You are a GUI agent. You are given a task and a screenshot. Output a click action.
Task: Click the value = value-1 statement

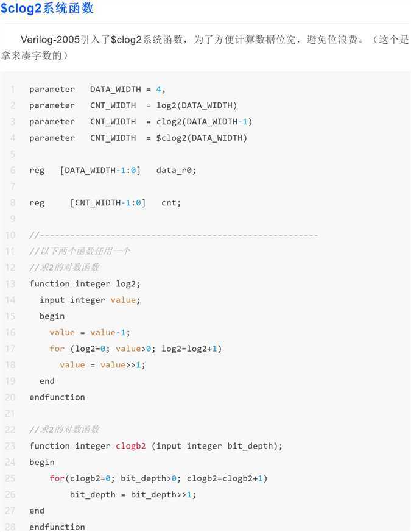point(90,333)
